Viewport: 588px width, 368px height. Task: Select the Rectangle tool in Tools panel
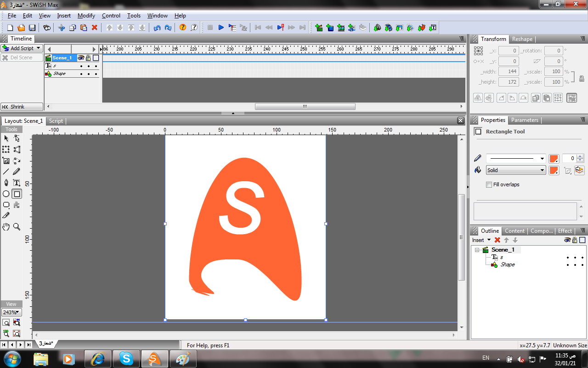point(17,194)
